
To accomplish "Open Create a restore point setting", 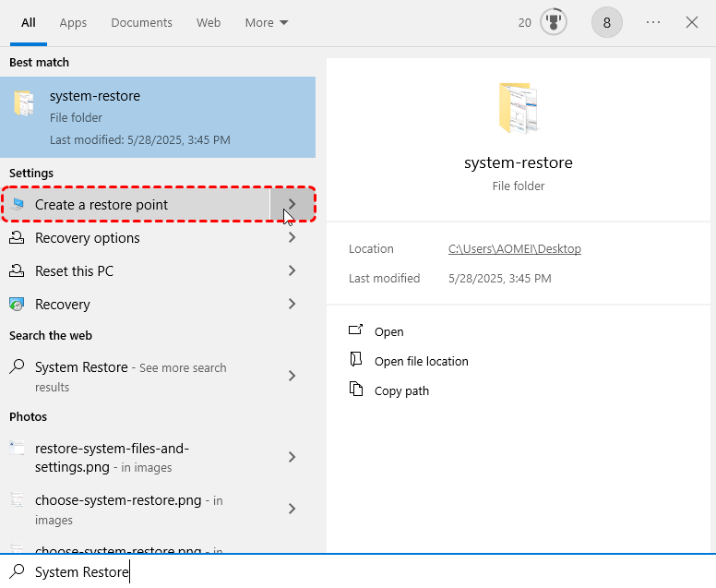I will pos(135,205).
